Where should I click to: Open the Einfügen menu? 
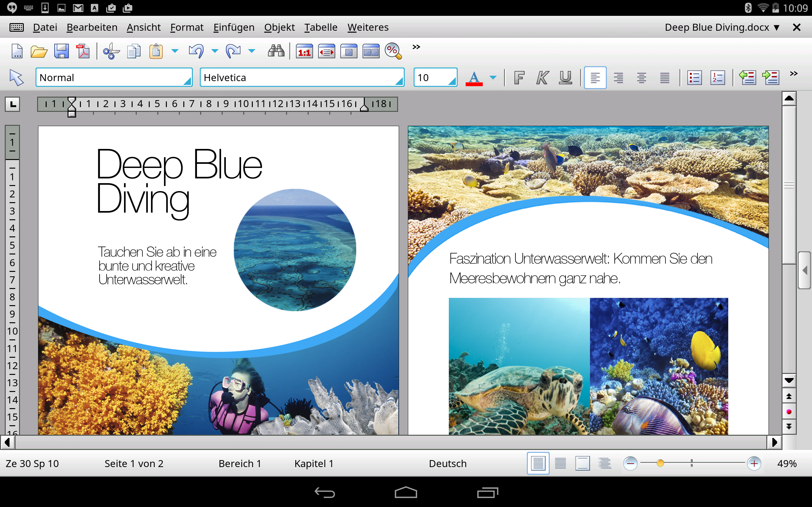pos(234,27)
